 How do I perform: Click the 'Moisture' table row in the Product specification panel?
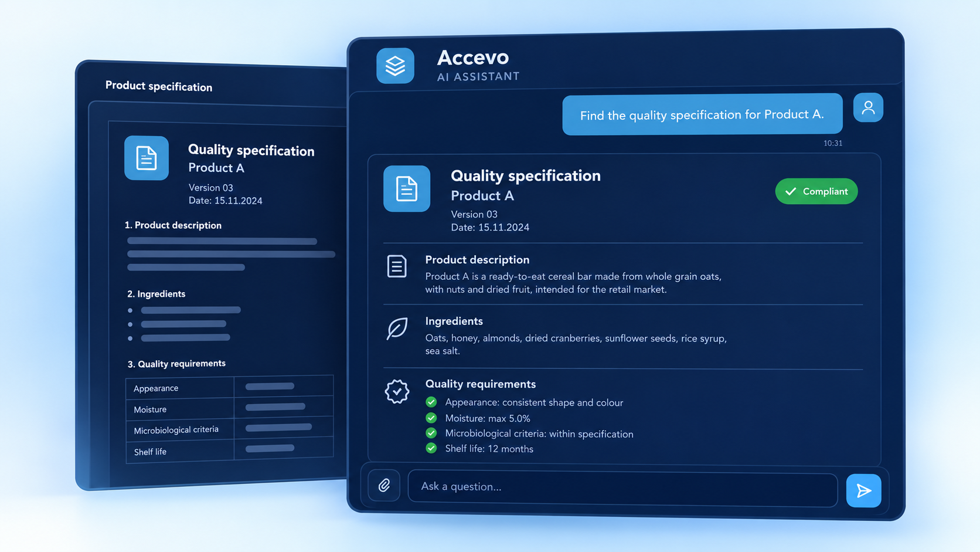point(230,409)
